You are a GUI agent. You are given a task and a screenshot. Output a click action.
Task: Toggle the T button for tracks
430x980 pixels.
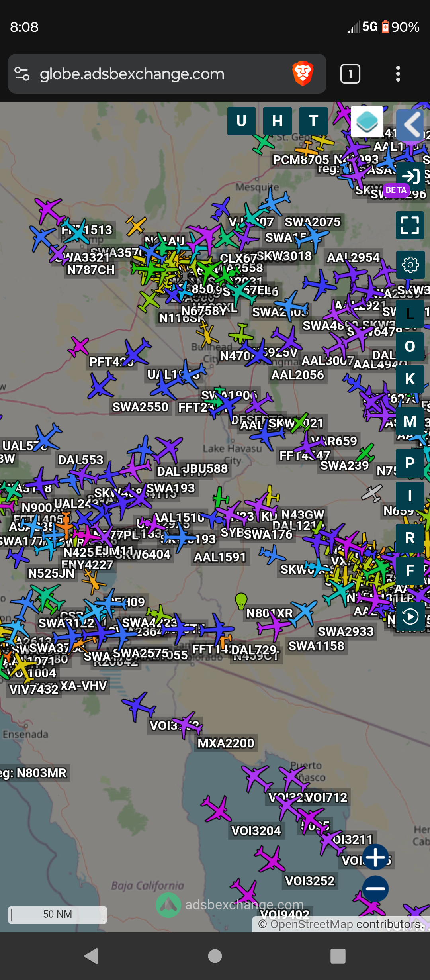point(313,121)
